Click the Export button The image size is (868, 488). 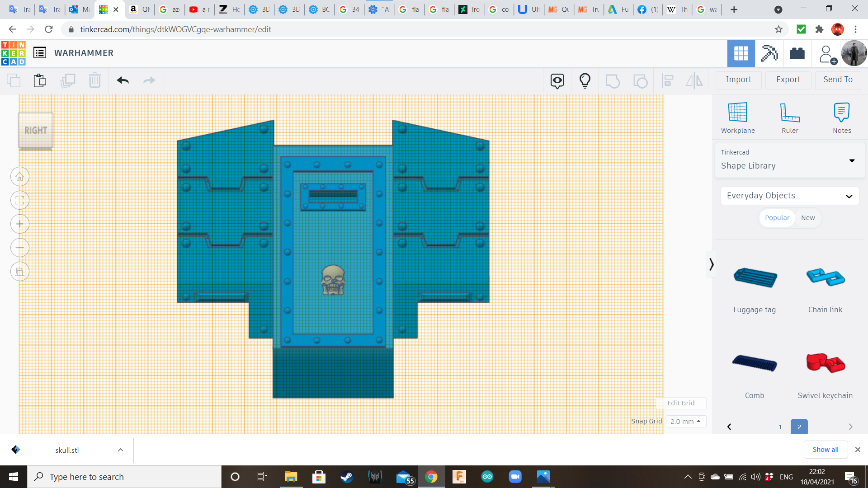click(x=788, y=80)
